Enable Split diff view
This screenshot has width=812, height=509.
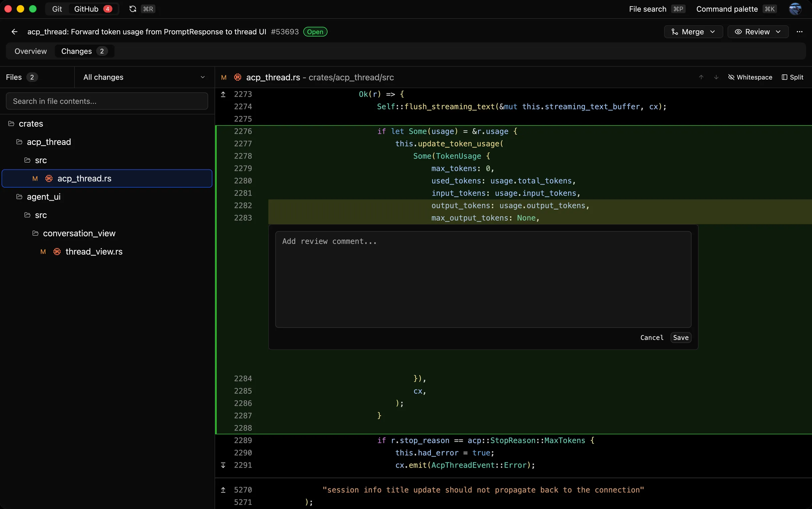[793, 77]
